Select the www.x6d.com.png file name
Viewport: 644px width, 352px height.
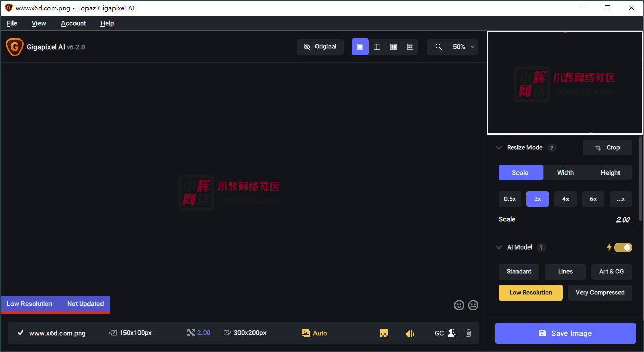(x=57, y=333)
